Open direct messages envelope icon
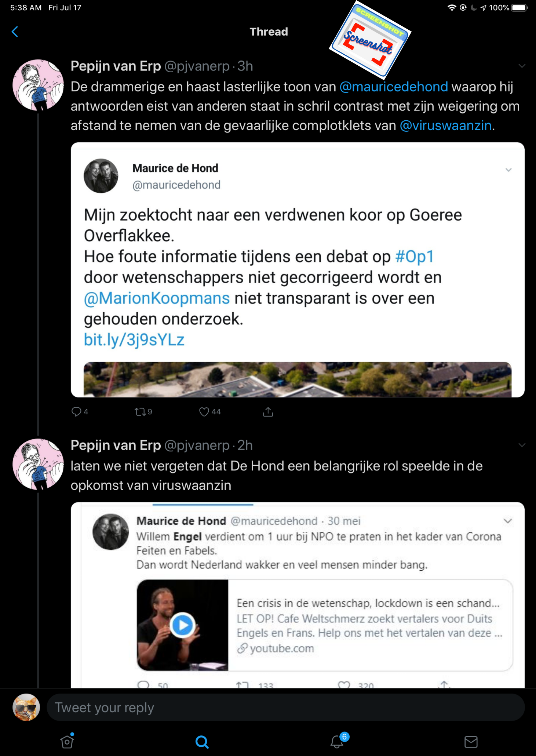Image resolution: width=536 pixels, height=756 pixels. pos(471,742)
